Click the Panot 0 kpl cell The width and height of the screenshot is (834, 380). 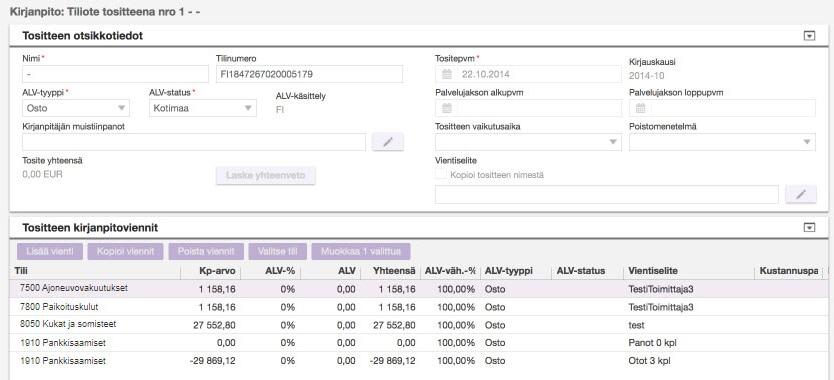pos(652,343)
